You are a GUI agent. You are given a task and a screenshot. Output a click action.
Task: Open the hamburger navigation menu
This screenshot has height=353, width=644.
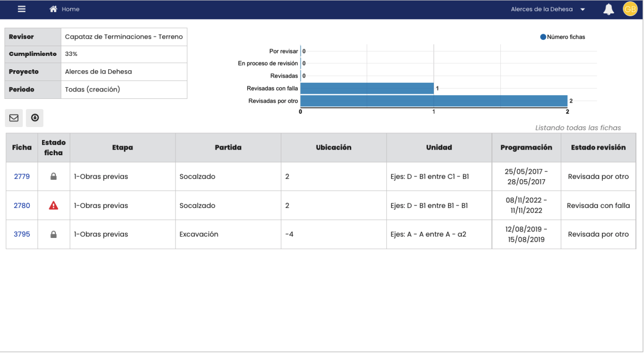pos(22,9)
